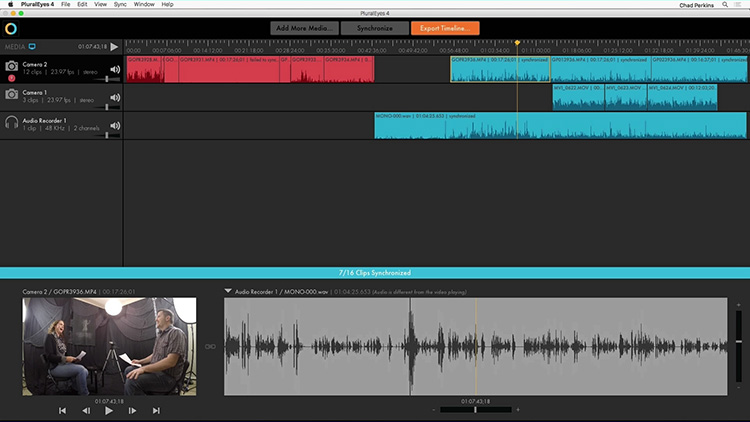The height and width of the screenshot is (422, 750).
Task: Click the Synchronize button
Action: coord(375,28)
